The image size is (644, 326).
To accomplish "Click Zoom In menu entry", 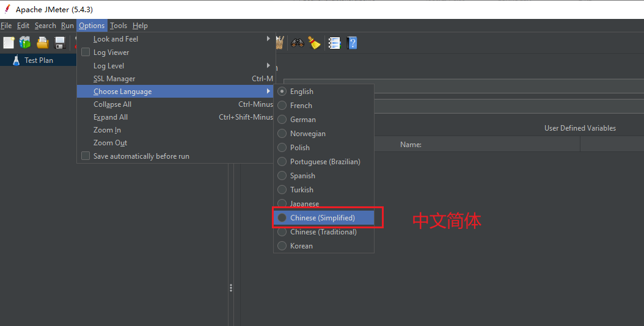I will pos(175,130).
